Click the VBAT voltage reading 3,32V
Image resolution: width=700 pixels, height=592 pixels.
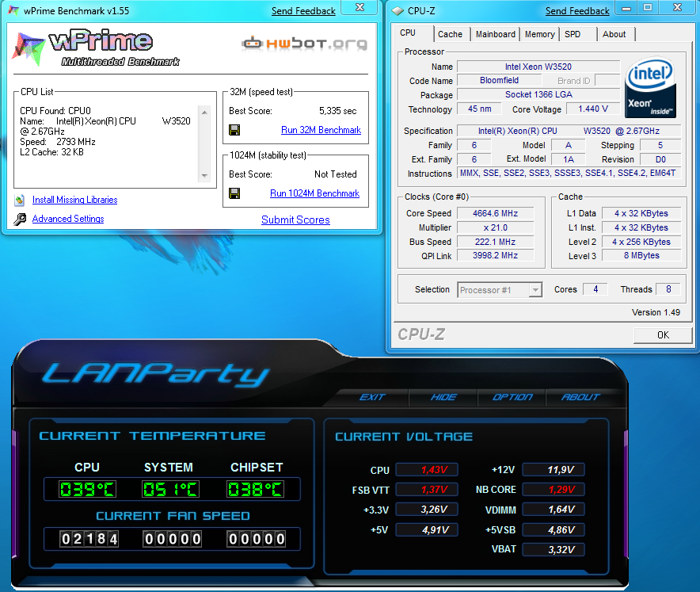pos(554,549)
